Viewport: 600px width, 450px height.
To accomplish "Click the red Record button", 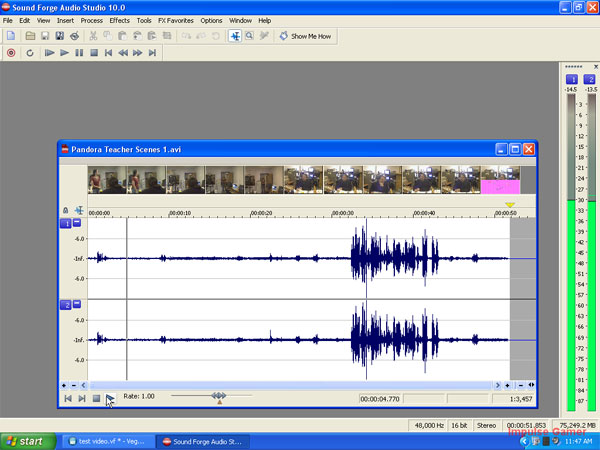I will (x=11, y=53).
